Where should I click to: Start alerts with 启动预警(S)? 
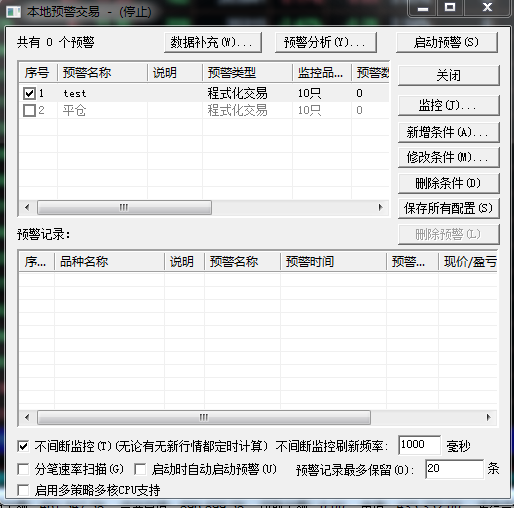click(x=447, y=42)
